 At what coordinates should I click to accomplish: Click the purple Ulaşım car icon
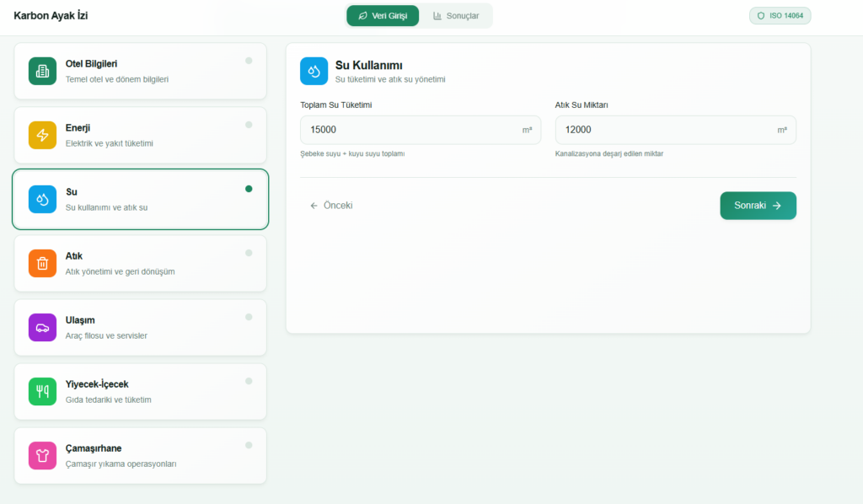tap(42, 327)
